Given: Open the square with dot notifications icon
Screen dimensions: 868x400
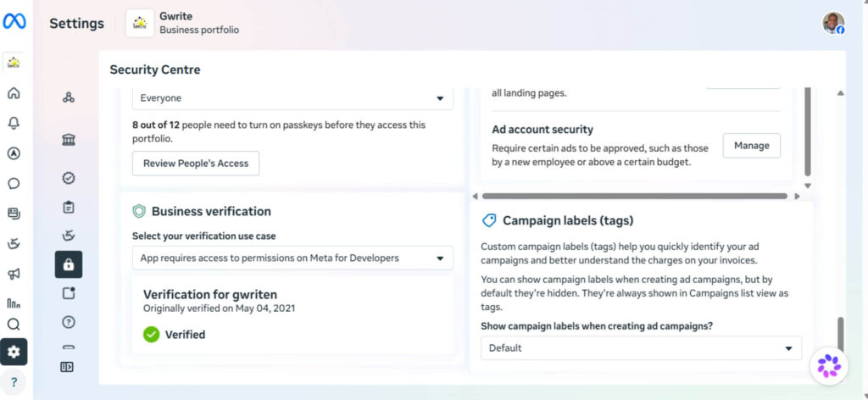Looking at the screenshot, I should [69, 293].
